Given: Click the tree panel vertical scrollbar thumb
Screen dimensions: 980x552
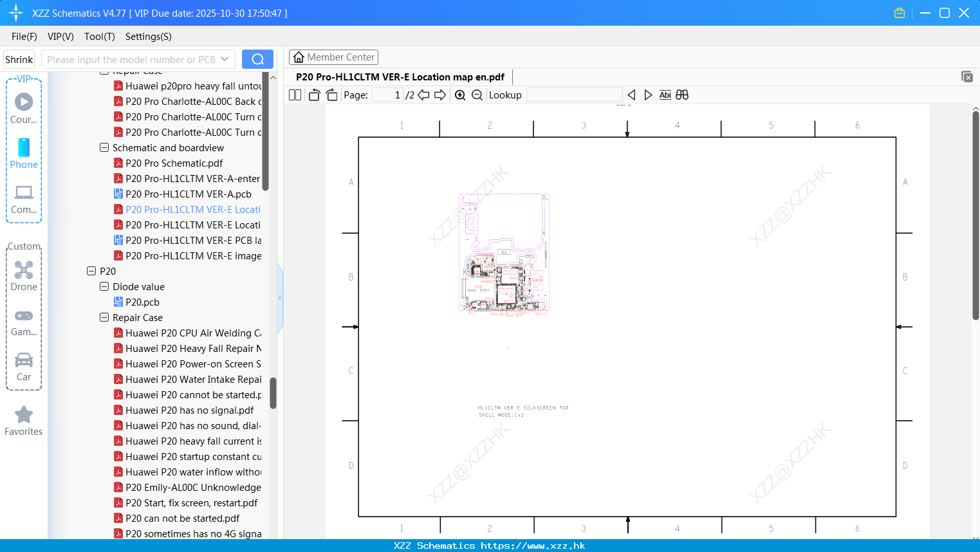Looking at the screenshot, I should pos(273,392).
